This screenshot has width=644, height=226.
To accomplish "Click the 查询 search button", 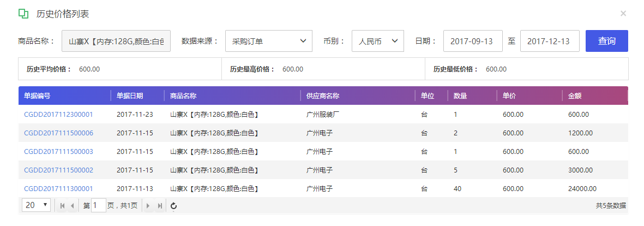I will click(606, 41).
